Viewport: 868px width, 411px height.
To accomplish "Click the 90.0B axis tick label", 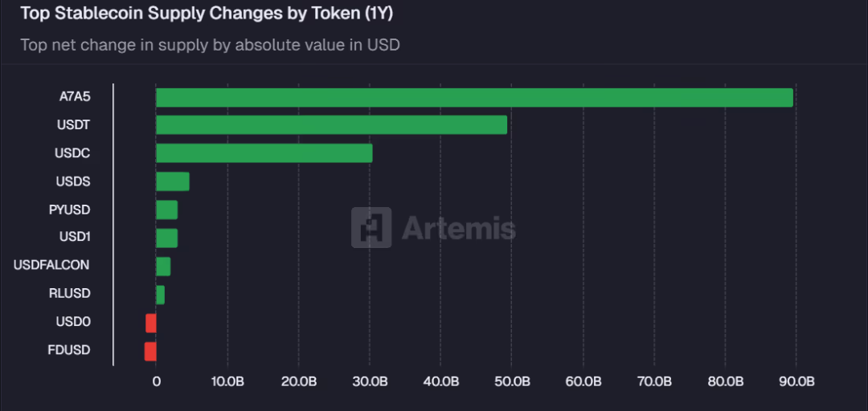I will tap(796, 380).
